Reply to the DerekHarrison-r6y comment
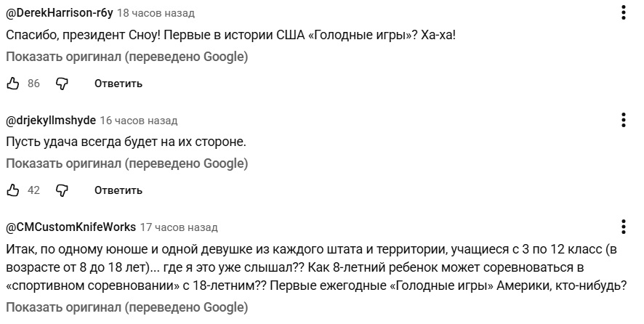 coord(118,84)
